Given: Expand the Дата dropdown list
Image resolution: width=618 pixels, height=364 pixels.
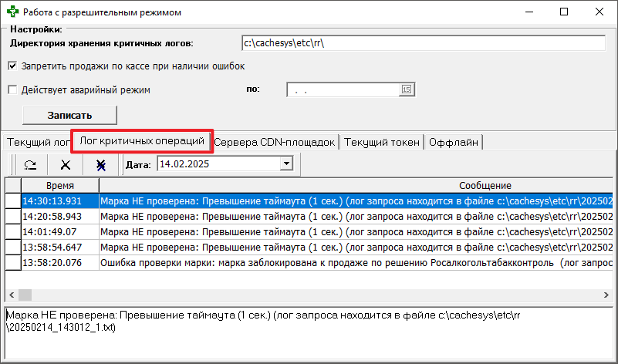Looking at the screenshot, I should tap(286, 163).
